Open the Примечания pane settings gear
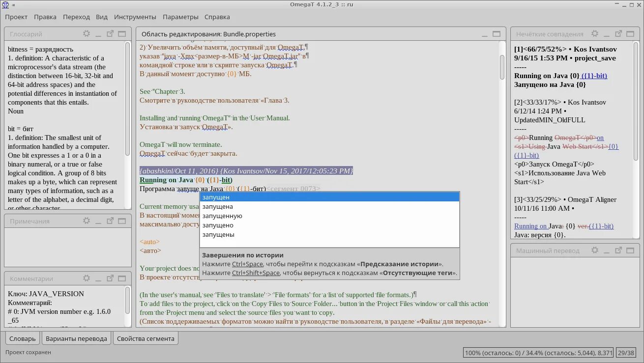644x363 pixels. [87, 221]
